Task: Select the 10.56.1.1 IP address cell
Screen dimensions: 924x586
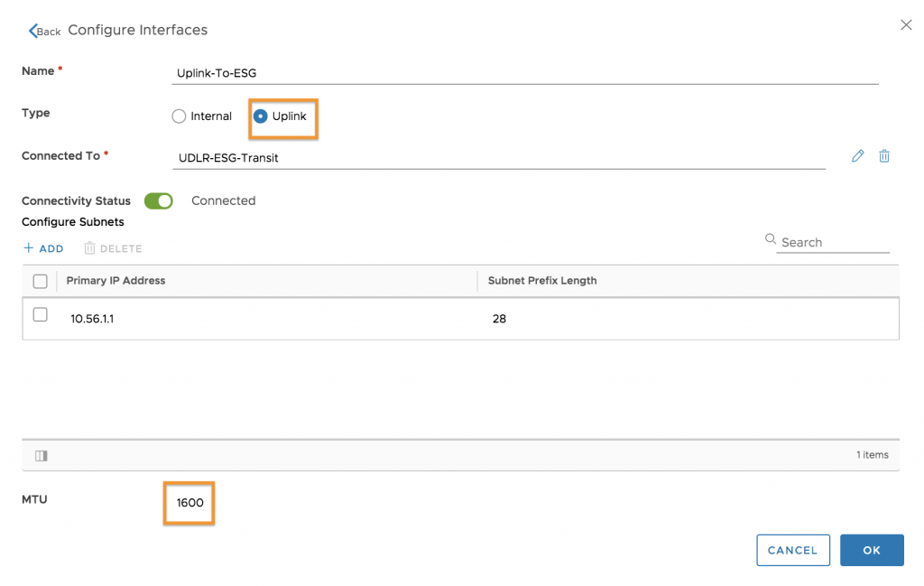Action: click(x=93, y=319)
